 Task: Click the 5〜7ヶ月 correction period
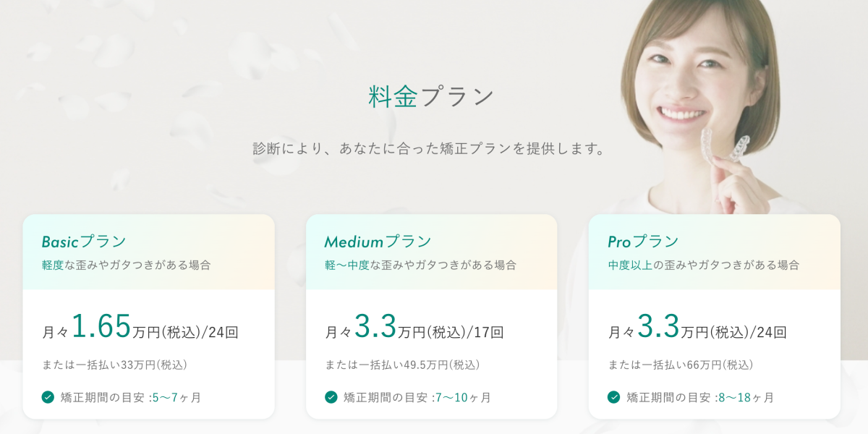pyautogui.click(x=176, y=398)
